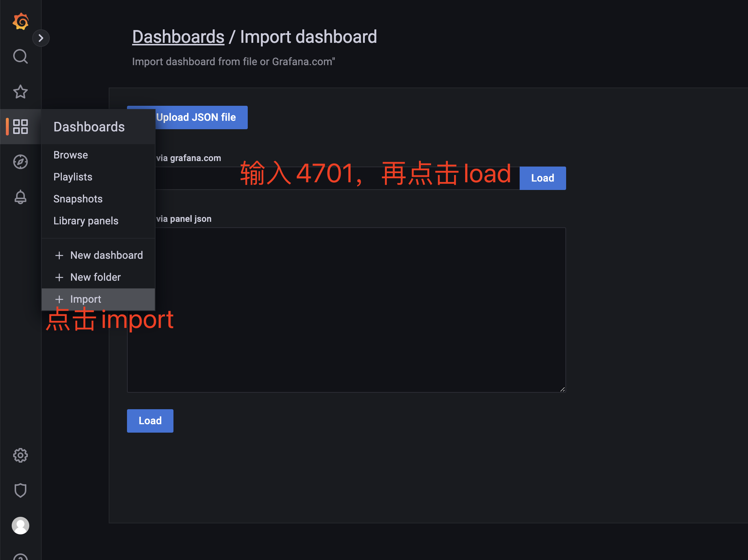This screenshot has height=560, width=748.
Task: Click the Dashboards grid icon
Action: click(x=20, y=127)
